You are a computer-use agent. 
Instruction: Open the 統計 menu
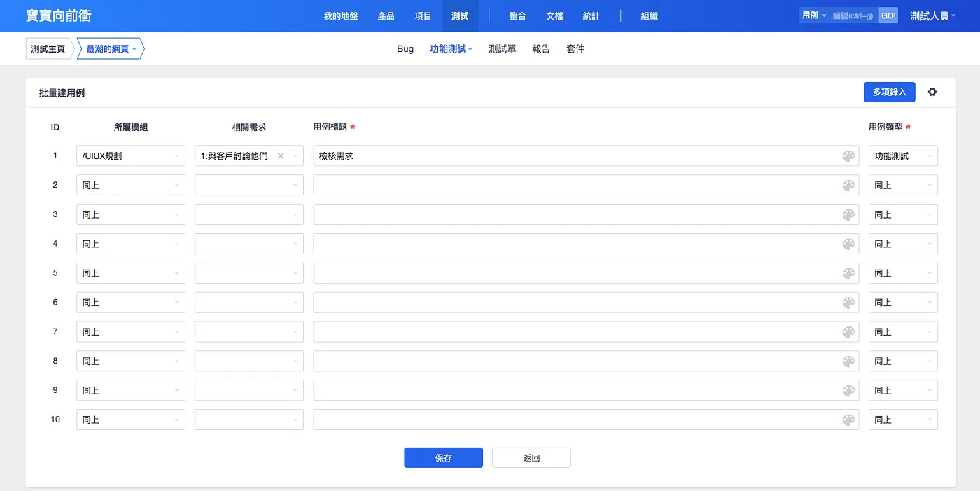click(591, 16)
